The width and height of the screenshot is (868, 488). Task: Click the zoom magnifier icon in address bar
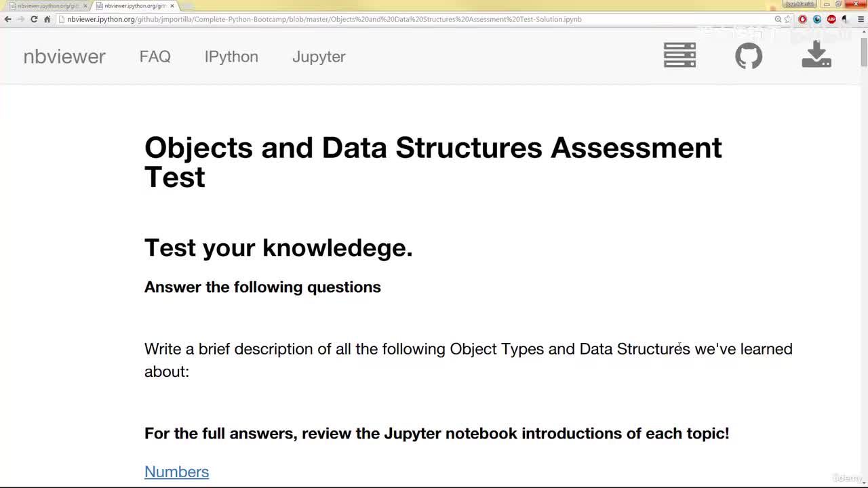point(778,19)
